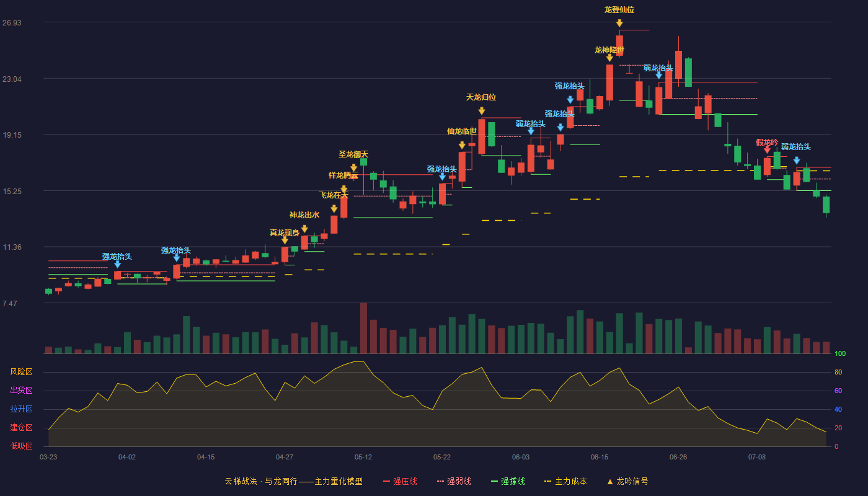The height and width of the screenshot is (496, 868).
Task: Select the 龙神降世 signal arrow
Action: (x=609, y=58)
